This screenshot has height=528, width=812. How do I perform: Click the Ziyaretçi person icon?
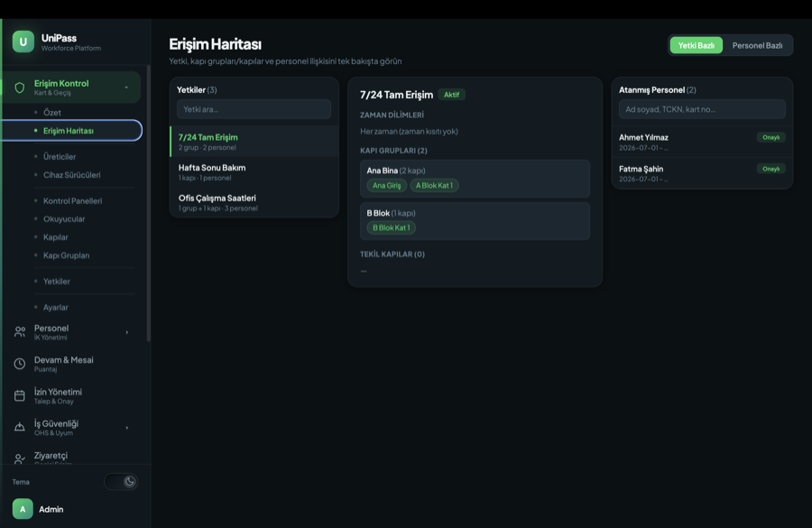coord(20,459)
